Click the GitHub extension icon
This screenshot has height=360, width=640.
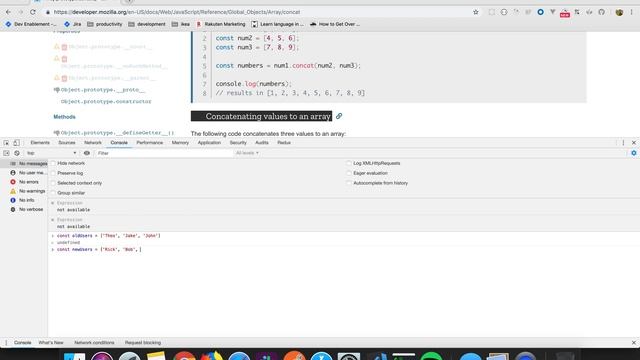[601, 12]
